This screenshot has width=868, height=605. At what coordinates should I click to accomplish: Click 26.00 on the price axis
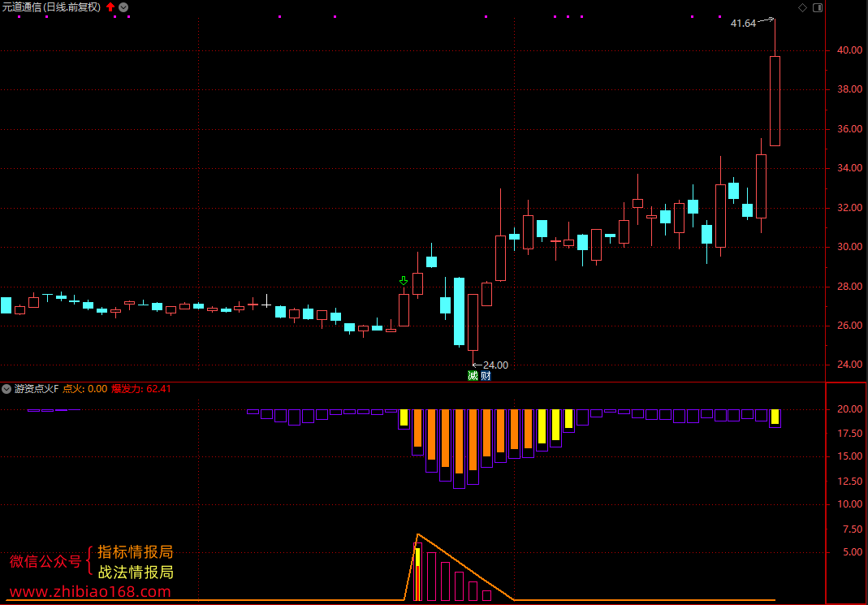pos(849,326)
